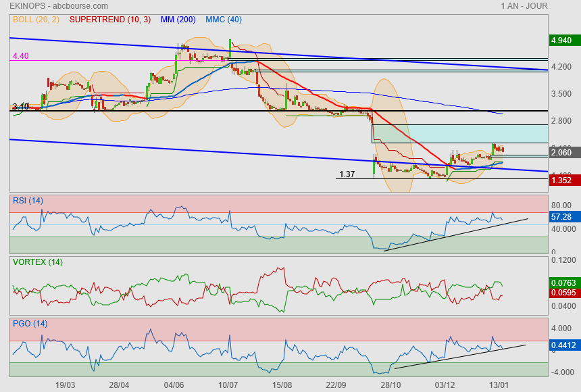
Task: Select the RSI (14) panel label
Action: [x=28, y=200]
